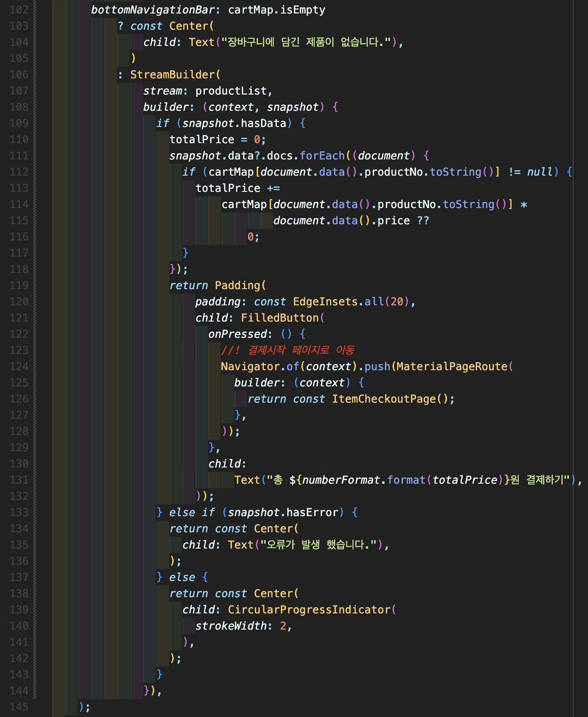Click line number 102 in gutter
The height and width of the screenshot is (717, 588).
pyautogui.click(x=19, y=10)
